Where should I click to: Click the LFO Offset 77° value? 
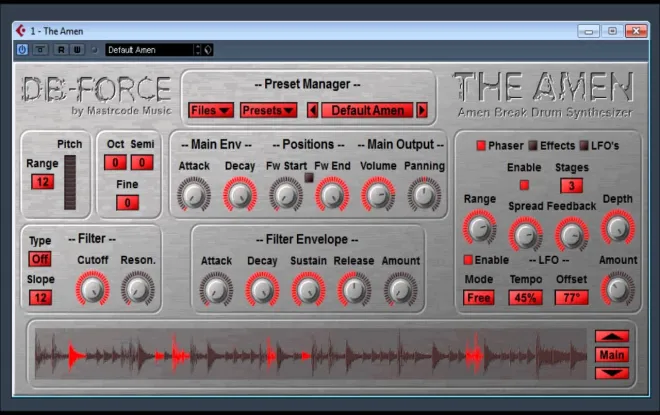(572, 298)
